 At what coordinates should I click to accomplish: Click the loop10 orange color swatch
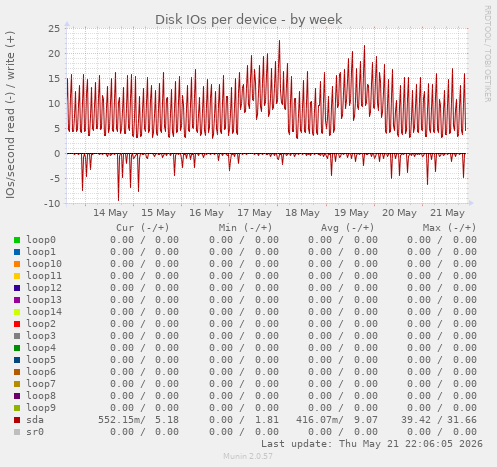click(17, 264)
